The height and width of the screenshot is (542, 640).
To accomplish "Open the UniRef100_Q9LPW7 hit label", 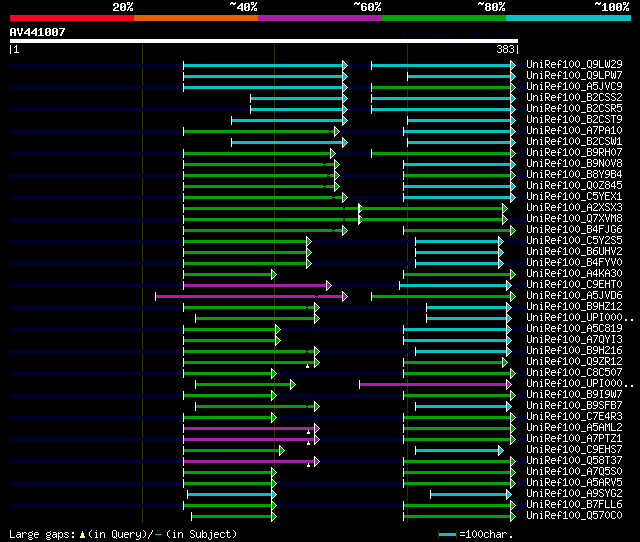I will click(574, 75).
